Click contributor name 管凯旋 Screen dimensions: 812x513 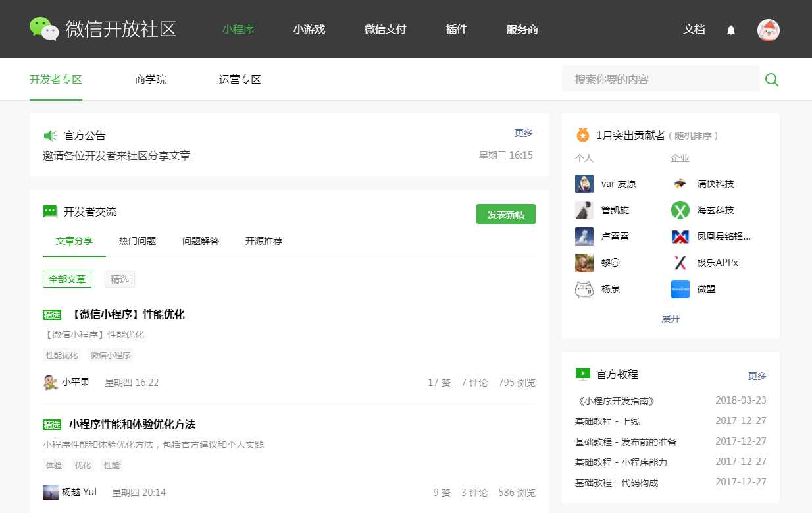[615, 210]
